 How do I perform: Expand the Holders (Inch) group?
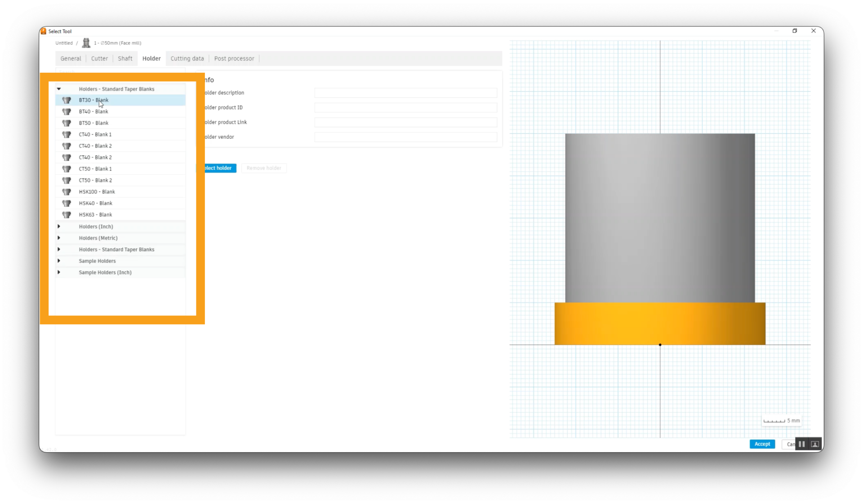coord(59,226)
